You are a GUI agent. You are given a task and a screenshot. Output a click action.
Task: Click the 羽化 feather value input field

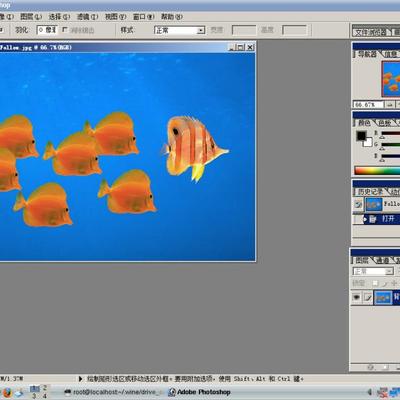pos(47,30)
